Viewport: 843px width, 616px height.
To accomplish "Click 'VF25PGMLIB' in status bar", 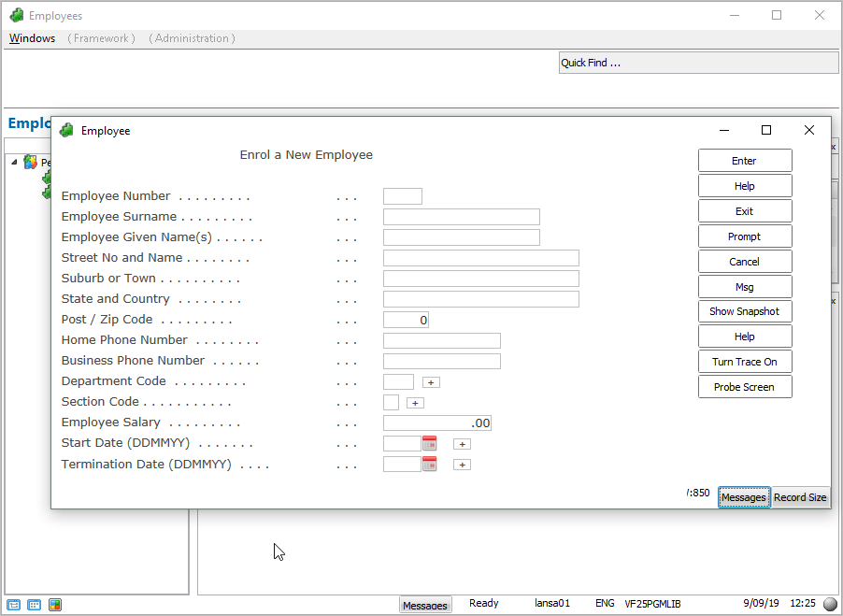I will pos(652,604).
